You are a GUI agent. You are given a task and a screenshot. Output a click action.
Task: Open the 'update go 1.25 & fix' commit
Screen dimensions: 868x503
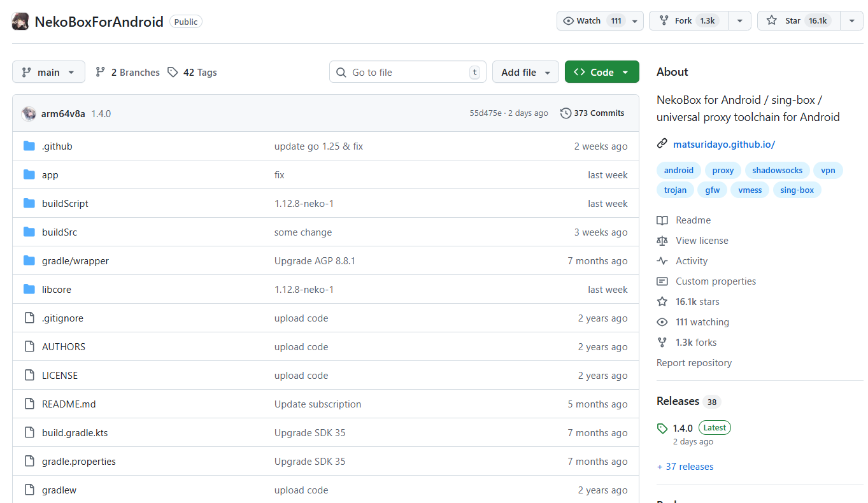pyautogui.click(x=318, y=146)
